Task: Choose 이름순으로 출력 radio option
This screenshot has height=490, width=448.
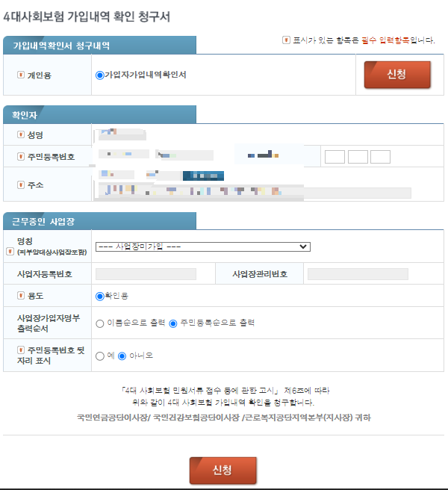Action: point(99,323)
